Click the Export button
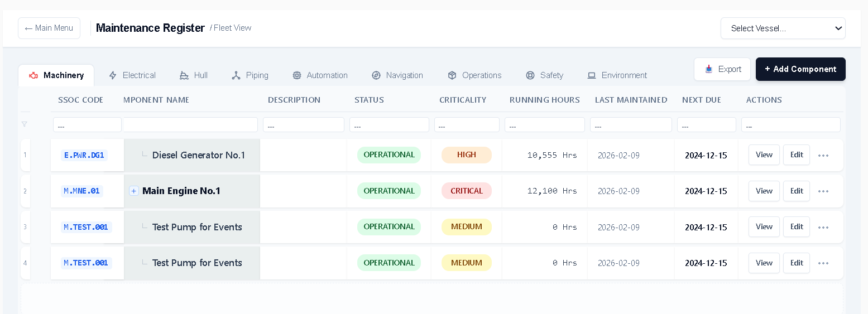Viewport: 868px width, 314px height. pos(722,69)
